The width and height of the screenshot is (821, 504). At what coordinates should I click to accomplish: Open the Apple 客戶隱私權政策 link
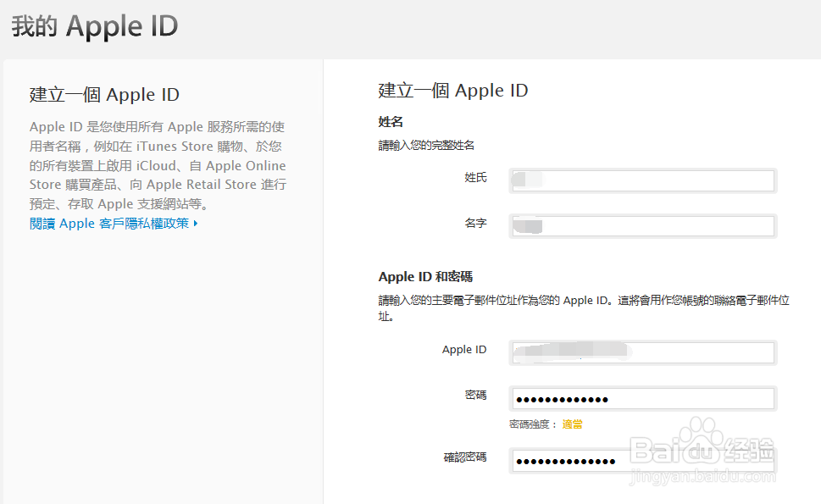point(109,224)
